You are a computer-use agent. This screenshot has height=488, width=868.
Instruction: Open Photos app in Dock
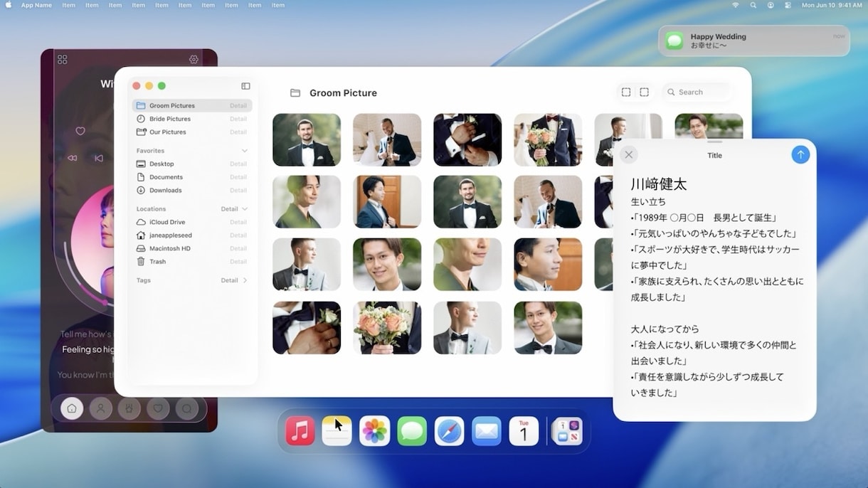point(375,431)
